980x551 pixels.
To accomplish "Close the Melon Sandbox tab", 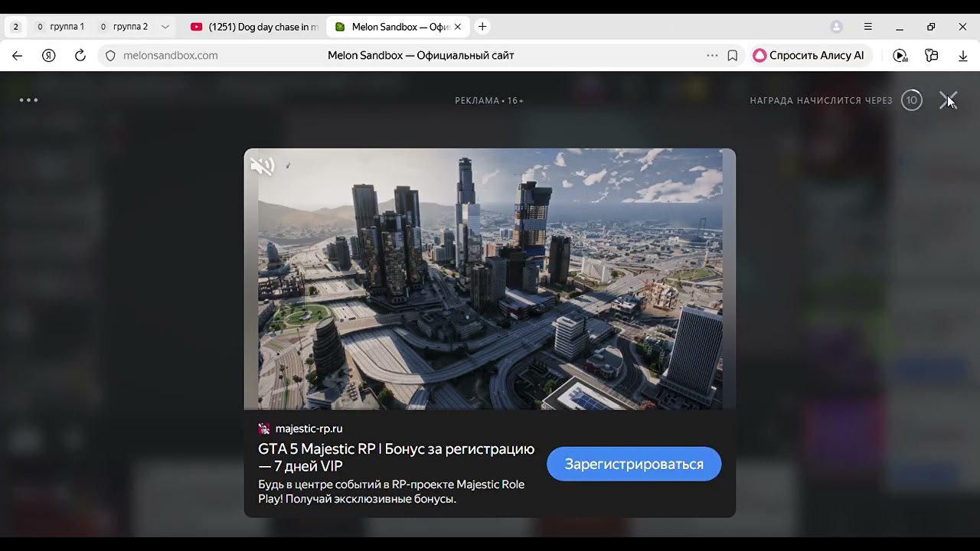I will pyautogui.click(x=458, y=27).
